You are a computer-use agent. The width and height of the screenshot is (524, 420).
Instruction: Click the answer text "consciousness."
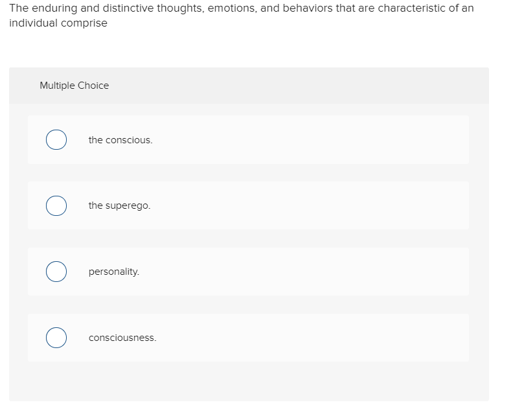pos(122,338)
